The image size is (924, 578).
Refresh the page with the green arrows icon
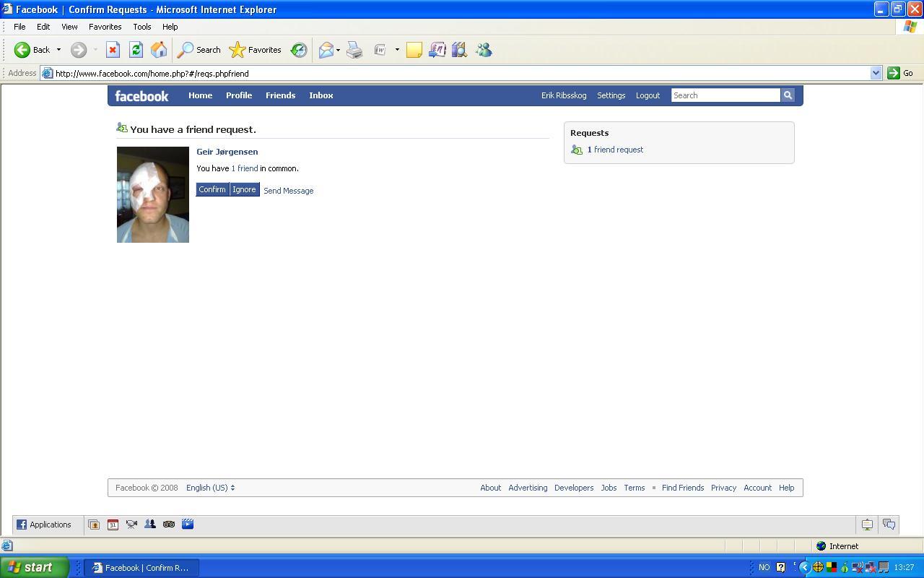tap(136, 50)
